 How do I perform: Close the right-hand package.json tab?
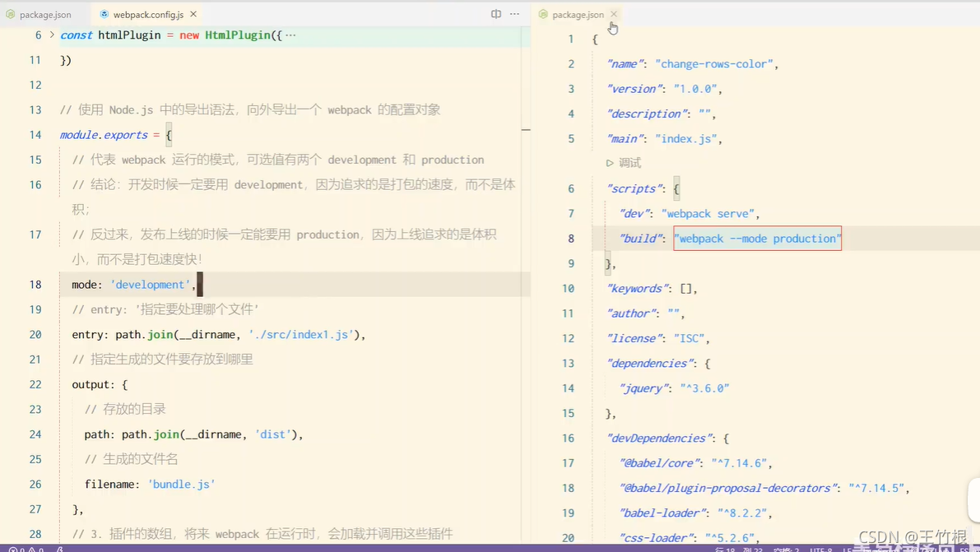[614, 14]
